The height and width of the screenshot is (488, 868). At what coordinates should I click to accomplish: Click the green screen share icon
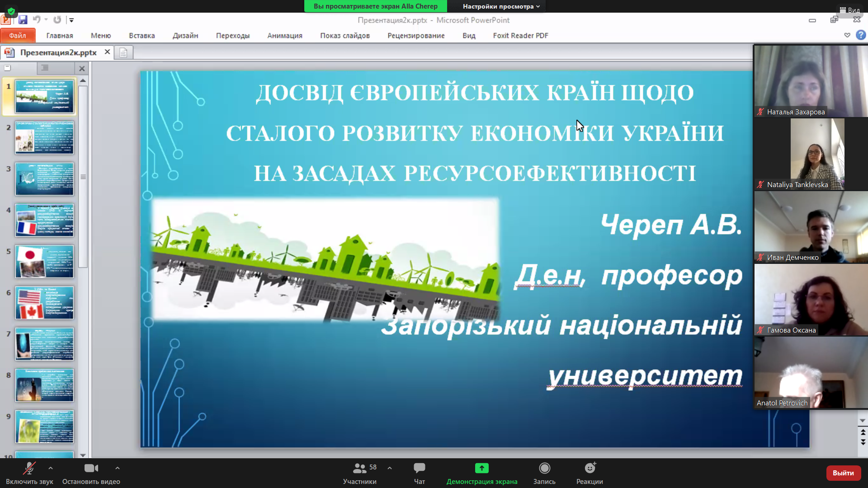(x=481, y=469)
